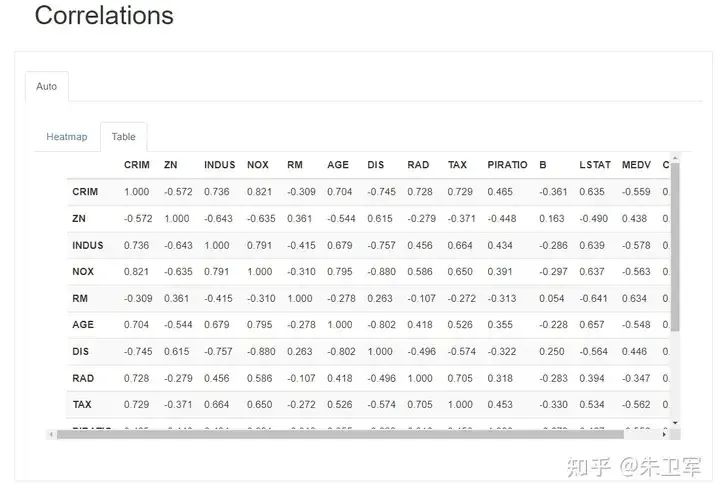This screenshot has width=720, height=497.
Task: Click 0.453 in TAX row PIRATIO column
Action: coord(500,405)
